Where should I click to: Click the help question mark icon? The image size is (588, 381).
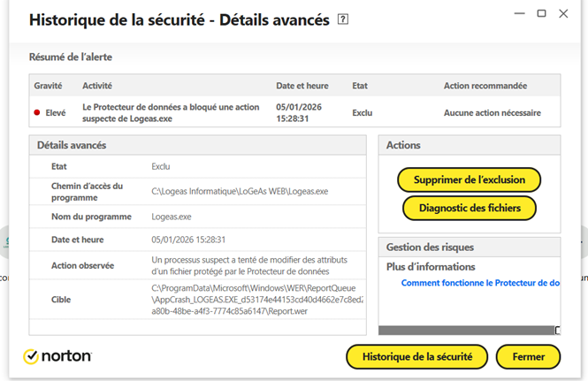click(x=343, y=19)
